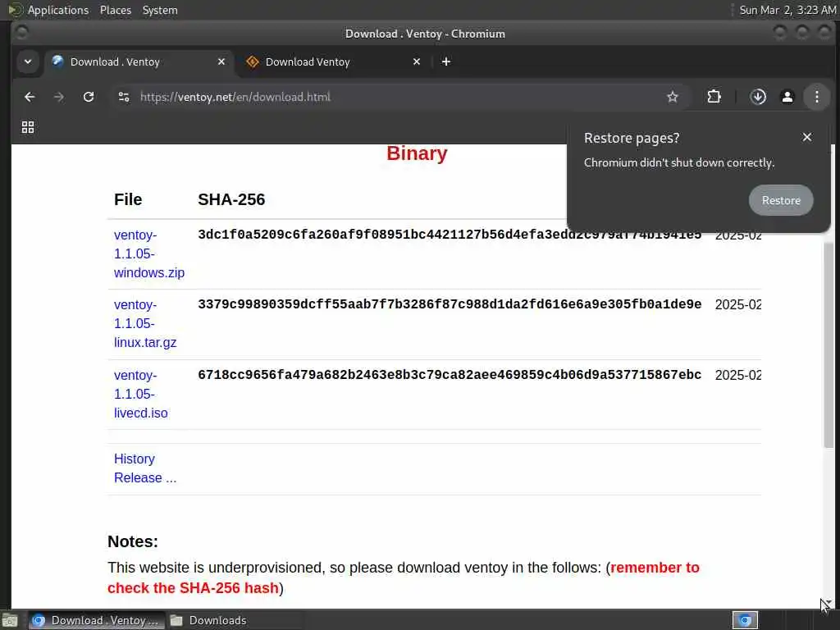Select the livecd.iso hash starting 6718cc

coord(450,375)
